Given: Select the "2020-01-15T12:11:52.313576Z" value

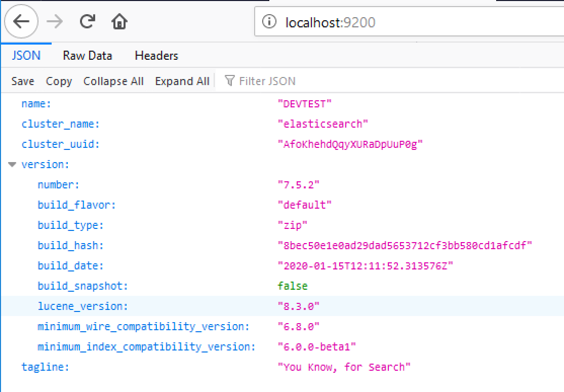Looking at the screenshot, I should point(365,266).
